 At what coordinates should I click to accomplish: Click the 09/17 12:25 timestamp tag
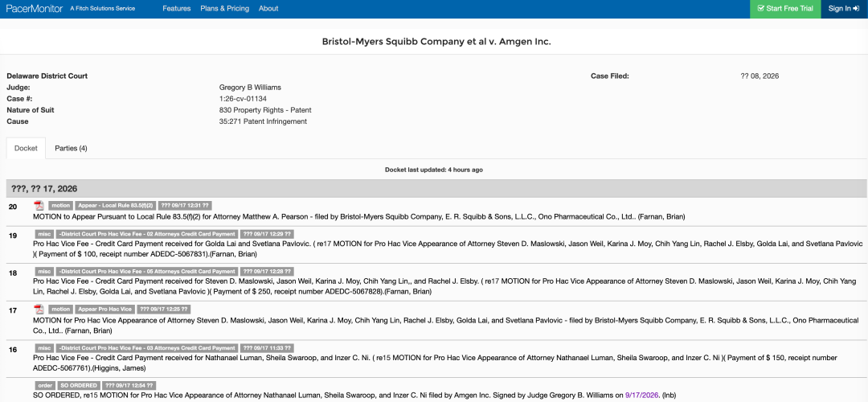tap(163, 309)
